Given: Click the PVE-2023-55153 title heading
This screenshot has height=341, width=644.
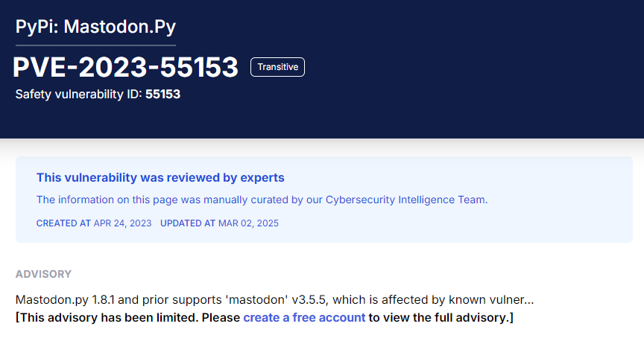Looking at the screenshot, I should coord(126,67).
